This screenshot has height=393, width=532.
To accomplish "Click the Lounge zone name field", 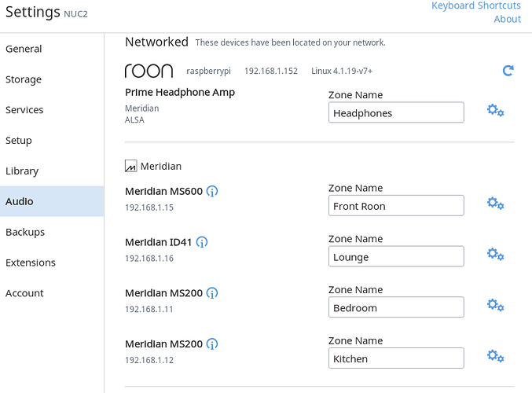I will click(396, 256).
